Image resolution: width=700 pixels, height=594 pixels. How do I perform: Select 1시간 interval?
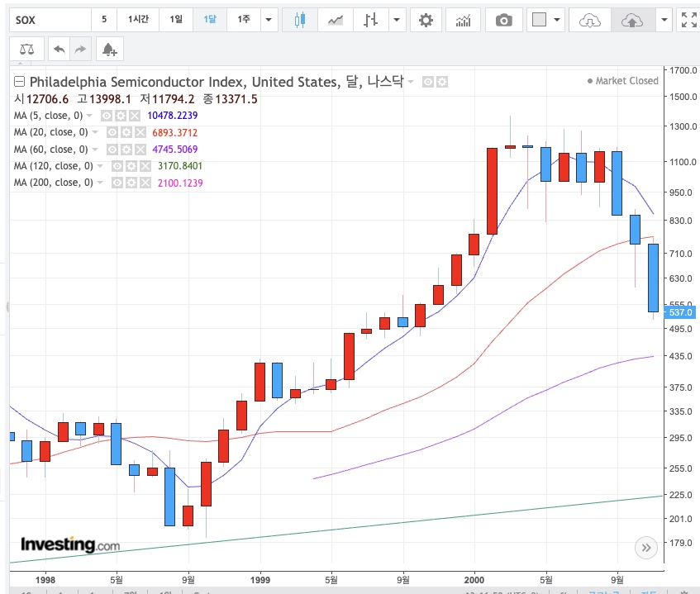tap(138, 20)
